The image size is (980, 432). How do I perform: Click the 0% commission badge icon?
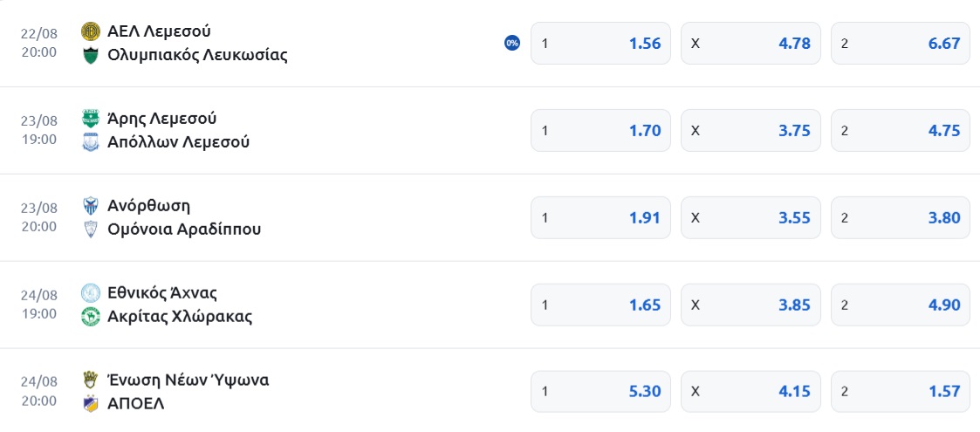point(512,43)
